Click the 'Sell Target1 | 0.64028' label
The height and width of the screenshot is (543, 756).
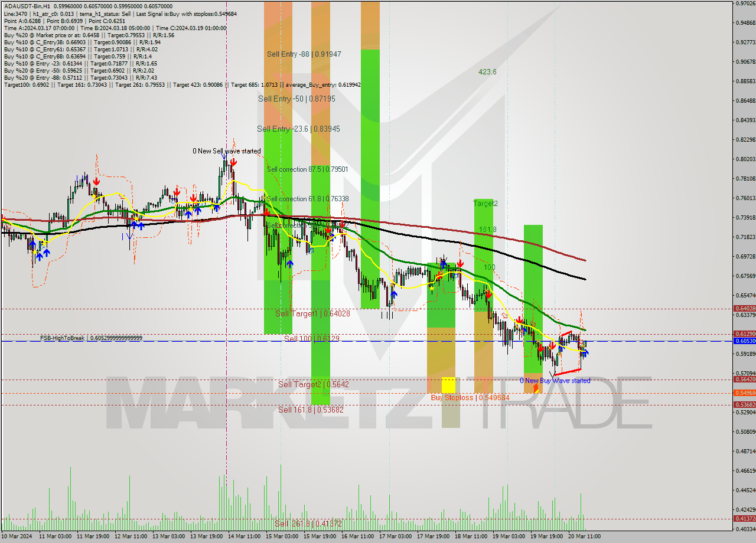[x=312, y=313]
